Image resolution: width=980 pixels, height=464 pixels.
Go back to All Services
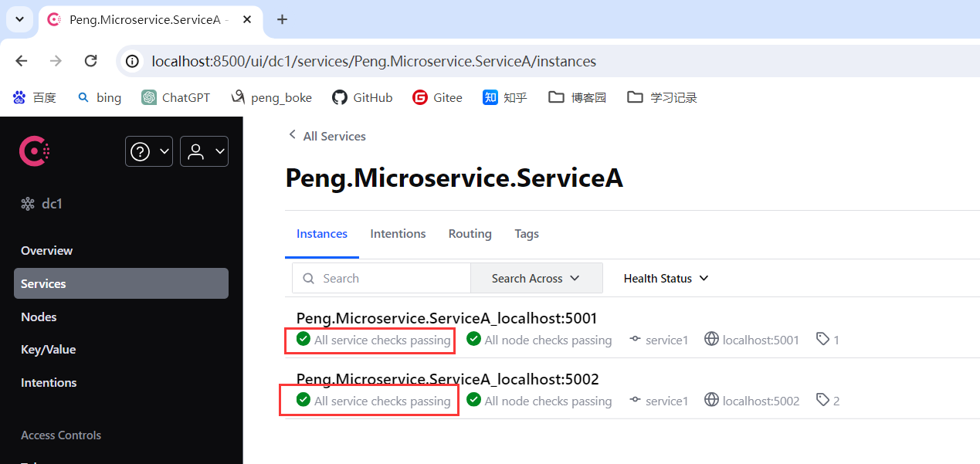(327, 136)
